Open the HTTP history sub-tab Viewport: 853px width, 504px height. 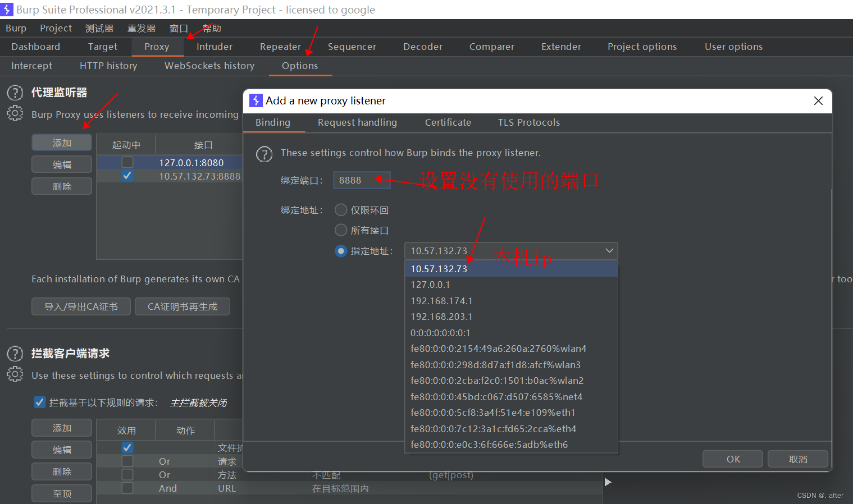[108, 66]
